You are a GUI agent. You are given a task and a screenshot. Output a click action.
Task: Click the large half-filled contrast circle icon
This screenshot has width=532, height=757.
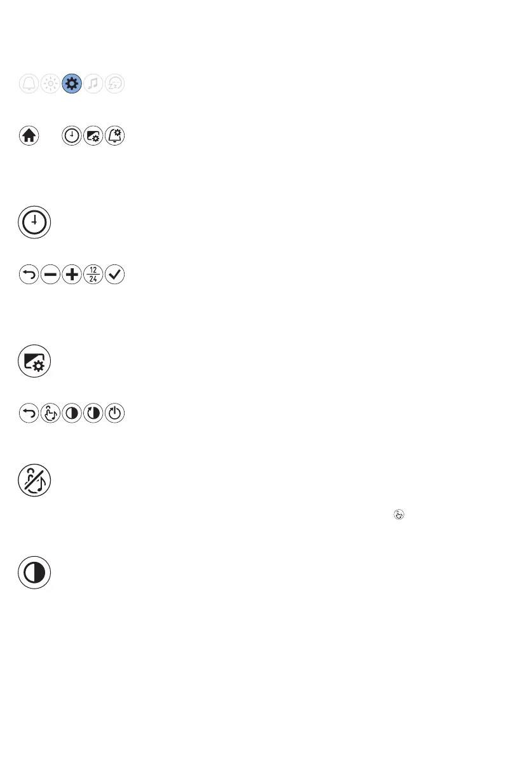(34, 573)
